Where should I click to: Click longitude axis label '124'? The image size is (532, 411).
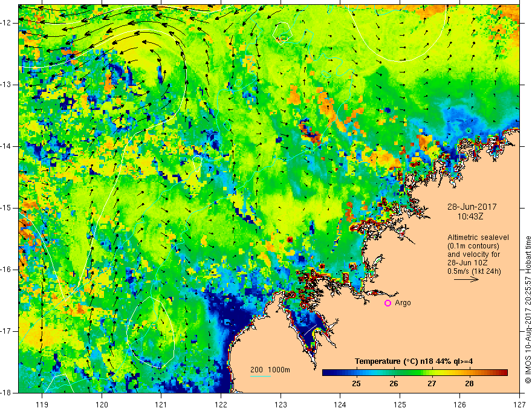[340, 404]
